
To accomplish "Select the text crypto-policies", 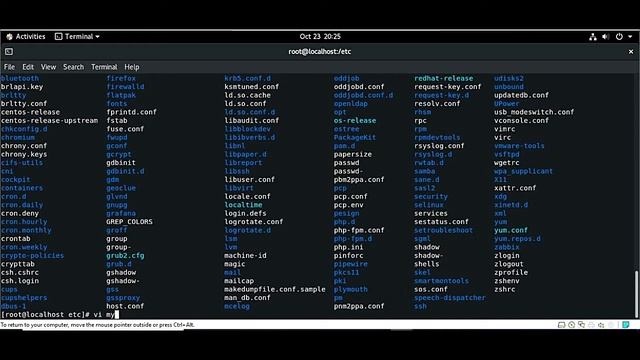I will point(33,256).
